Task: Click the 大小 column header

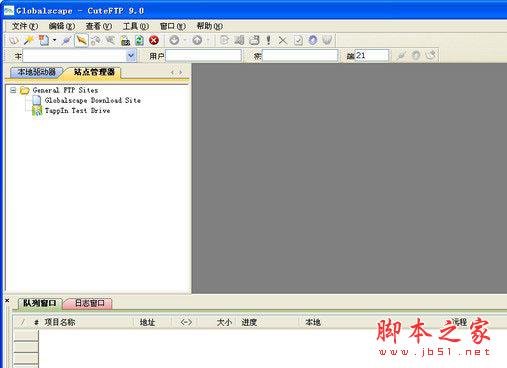Action: coord(224,322)
